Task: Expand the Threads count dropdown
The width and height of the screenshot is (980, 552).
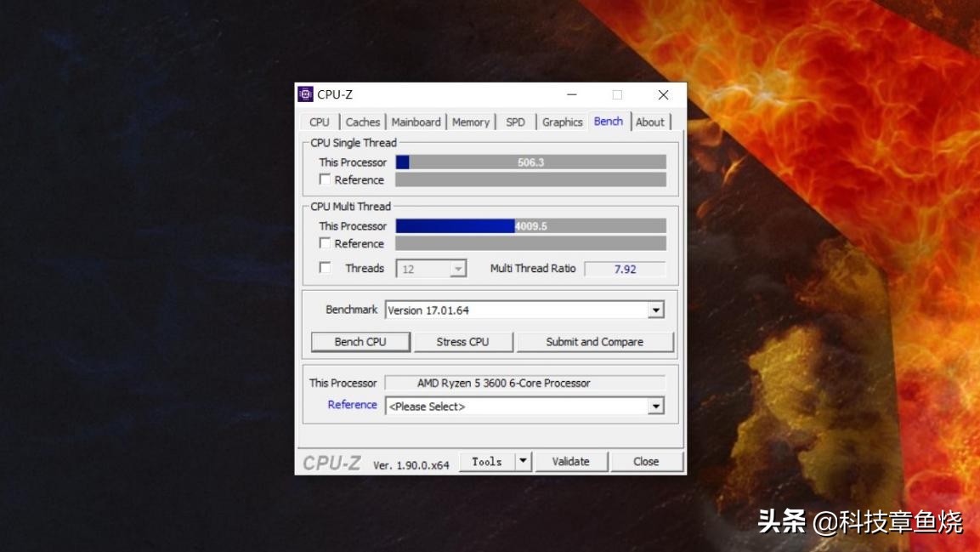Action: click(x=458, y=269)
